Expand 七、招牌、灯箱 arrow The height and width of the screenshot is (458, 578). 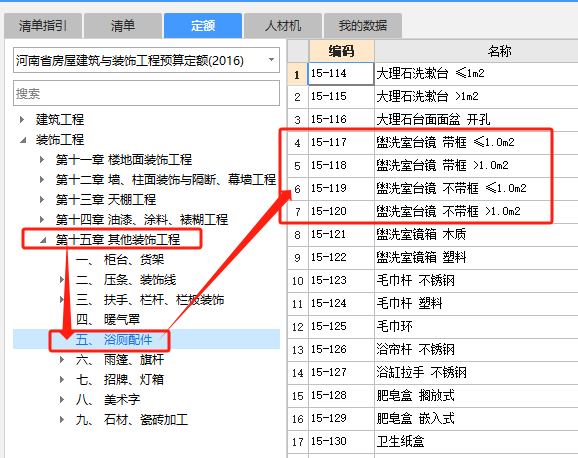(x=62, y=379)
